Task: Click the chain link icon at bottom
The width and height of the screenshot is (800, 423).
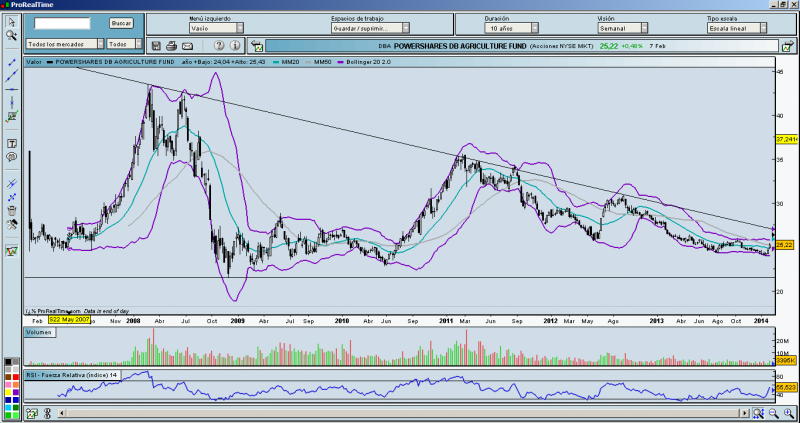Action: 47,413
